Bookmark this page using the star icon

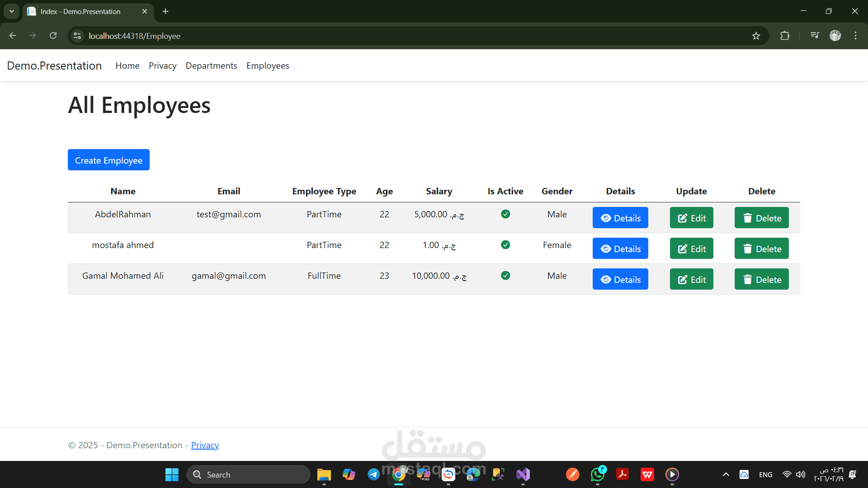pyautogui.click(x=756, y=36)
